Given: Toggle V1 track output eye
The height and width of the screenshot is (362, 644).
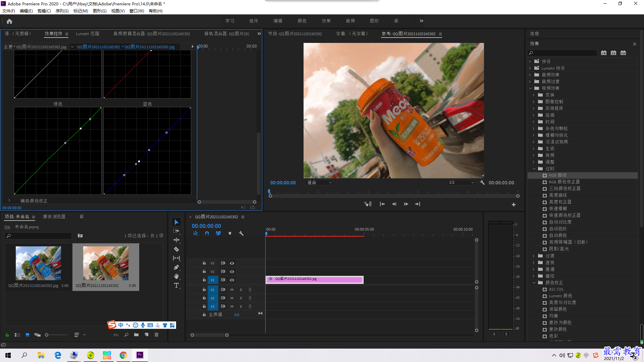Looking at the screenshot, I should (x=232, y=280).
